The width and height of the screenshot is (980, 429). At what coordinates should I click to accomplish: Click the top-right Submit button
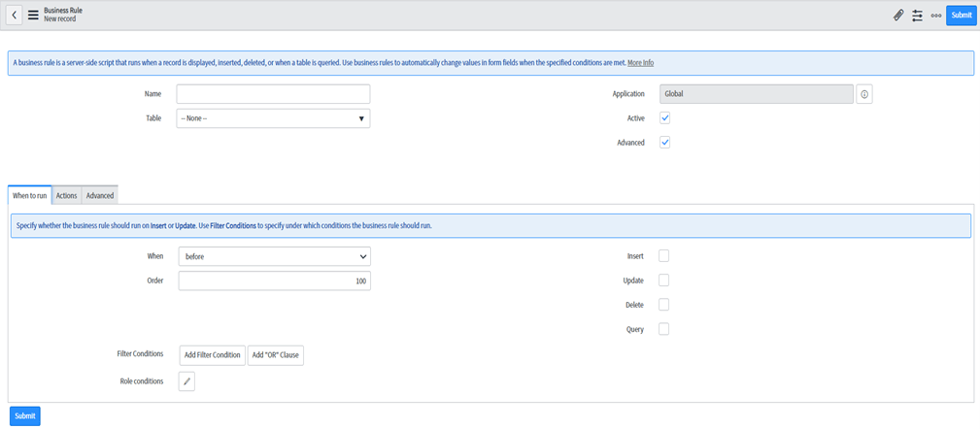(962, 16)
